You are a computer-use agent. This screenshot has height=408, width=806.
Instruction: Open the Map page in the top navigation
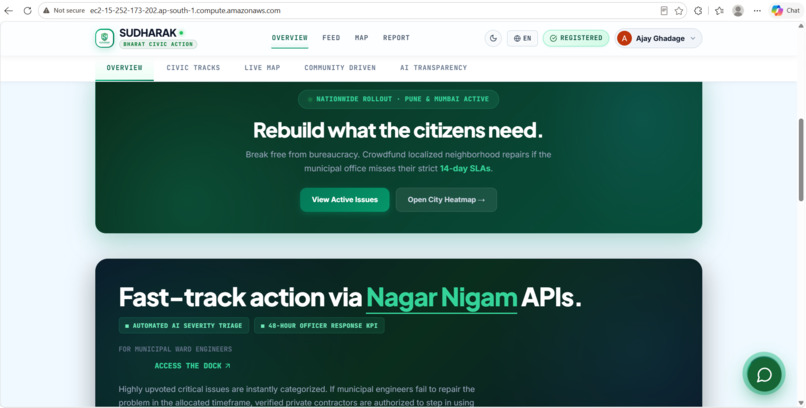(x=361, y=38)
